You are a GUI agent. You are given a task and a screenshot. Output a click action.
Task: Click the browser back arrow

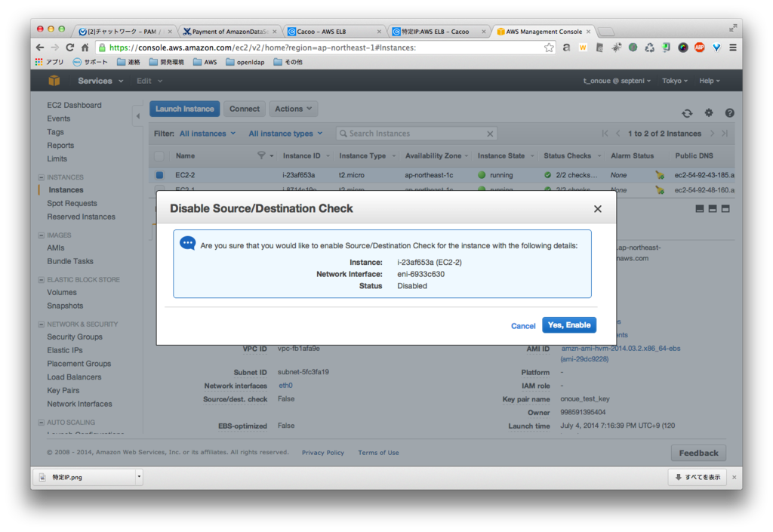tap(40, 48)
